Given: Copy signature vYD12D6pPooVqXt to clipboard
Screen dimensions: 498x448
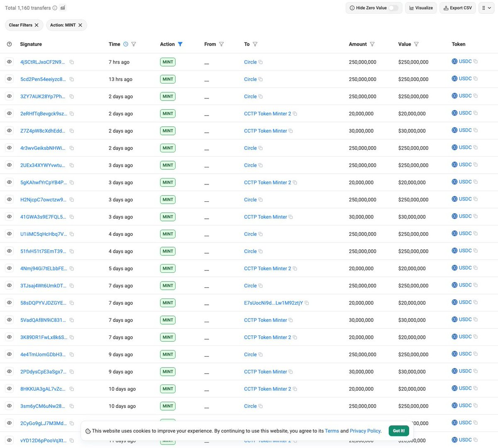Looking at the screenshot, I should [x=72, y=441].
